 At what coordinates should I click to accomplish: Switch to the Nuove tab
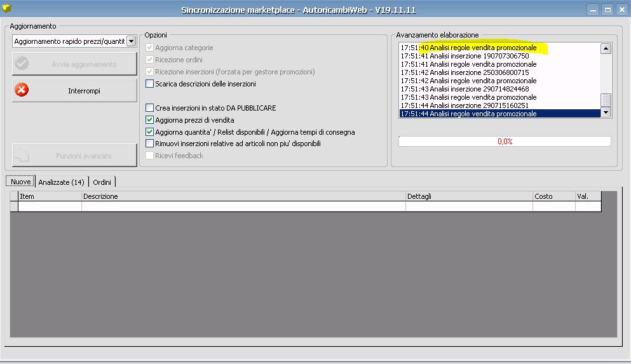tap(20, 182)
